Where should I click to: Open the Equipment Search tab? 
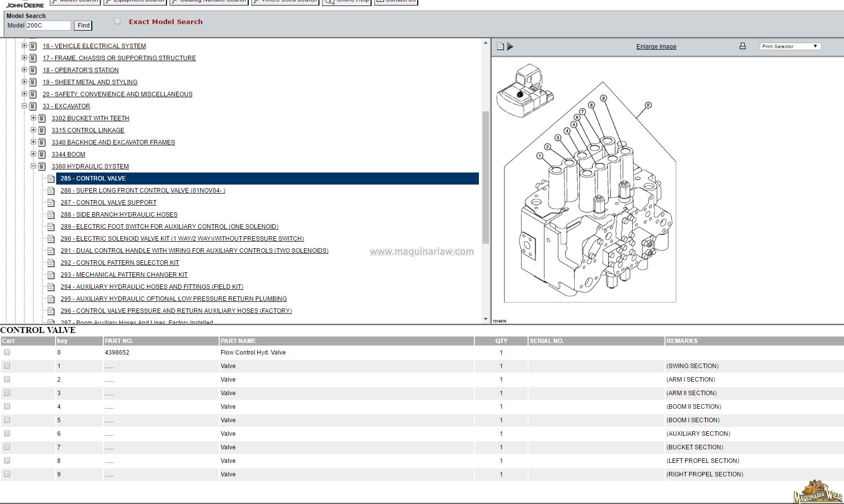(x=135, y=2)
